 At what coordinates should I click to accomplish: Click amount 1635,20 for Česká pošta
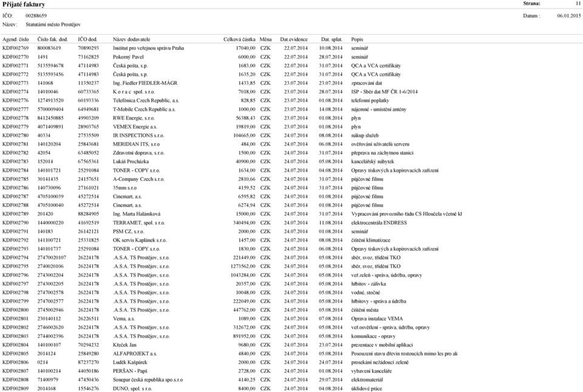247,74
